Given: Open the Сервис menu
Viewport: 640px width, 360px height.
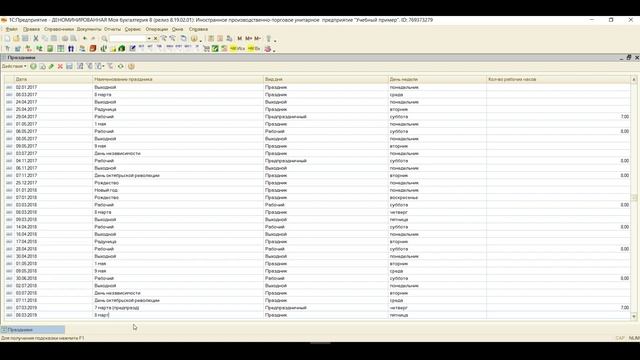Looking at the screenshot, I should pos(133,29).
